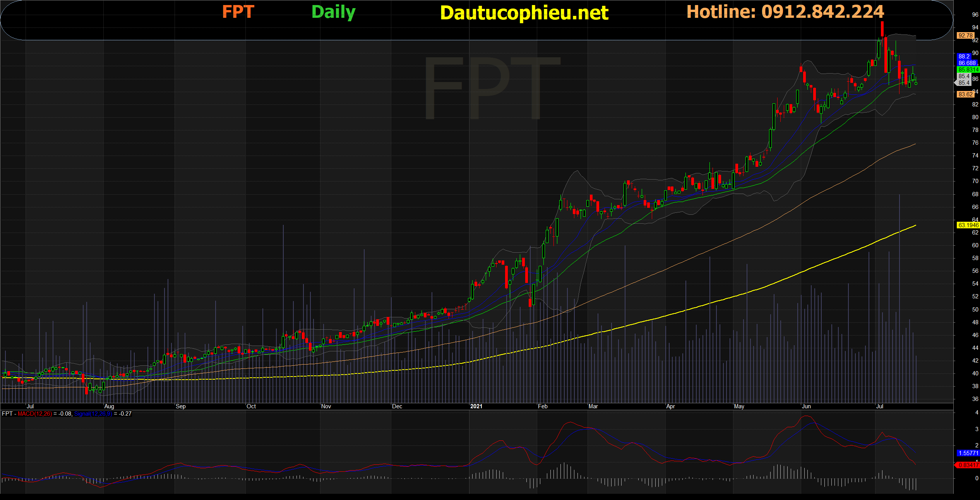Click the red 0.83417 MACD value tag
Screen dimensions: 980x500
968,465
